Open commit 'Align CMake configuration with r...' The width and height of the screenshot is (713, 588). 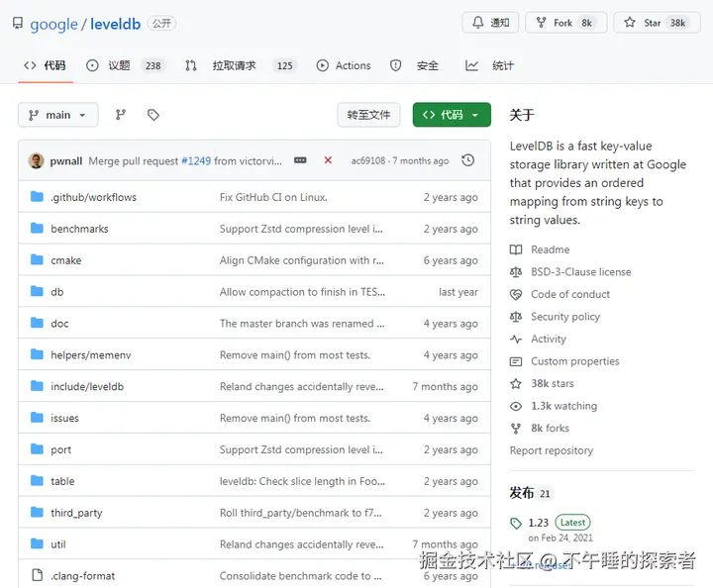tap(302, 260)
